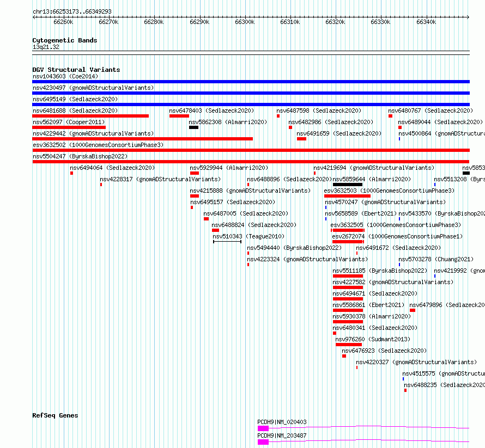Click the red bar under nsv4229442
485x448 pixels.
point(143,139)
